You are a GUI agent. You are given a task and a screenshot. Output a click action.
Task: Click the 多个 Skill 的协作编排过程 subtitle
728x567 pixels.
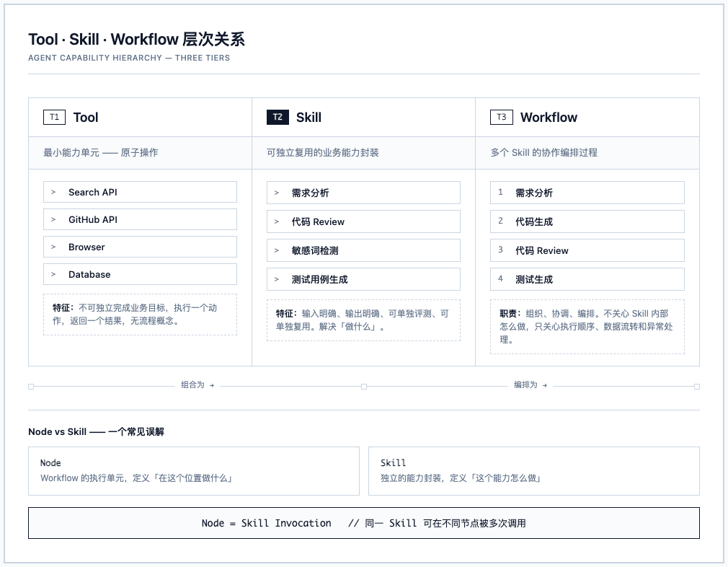click(x=543, y=152)
